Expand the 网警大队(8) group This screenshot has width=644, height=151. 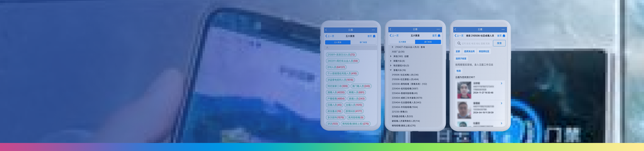391,61
